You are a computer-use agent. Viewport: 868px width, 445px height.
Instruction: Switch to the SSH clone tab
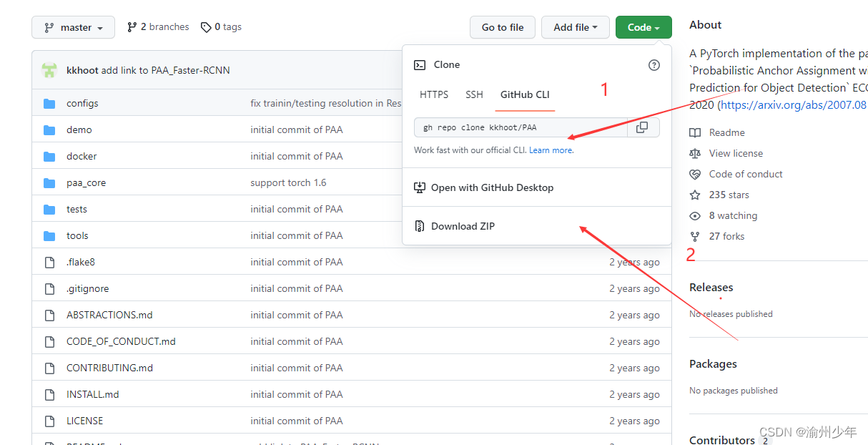point(474,94)
